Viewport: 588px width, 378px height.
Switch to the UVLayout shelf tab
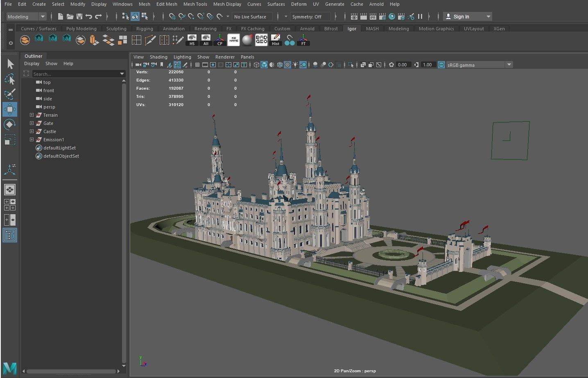(474, 29)
